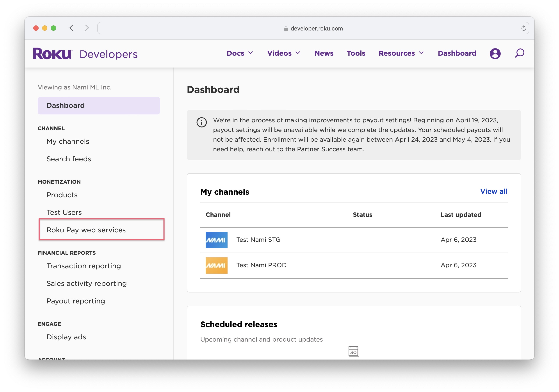The width and height of the screenshot is (559, 392).
Task: Open Transaction reporting in the sidebar
Action: [x=84, y=266]
